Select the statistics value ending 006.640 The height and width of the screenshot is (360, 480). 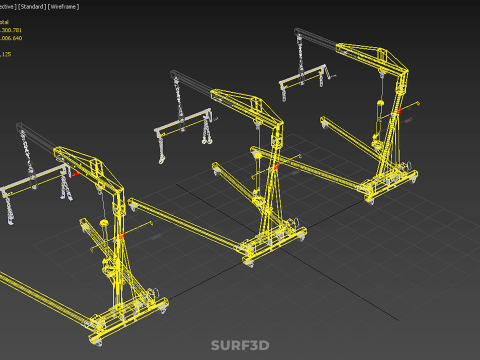(x=11, y=38)
